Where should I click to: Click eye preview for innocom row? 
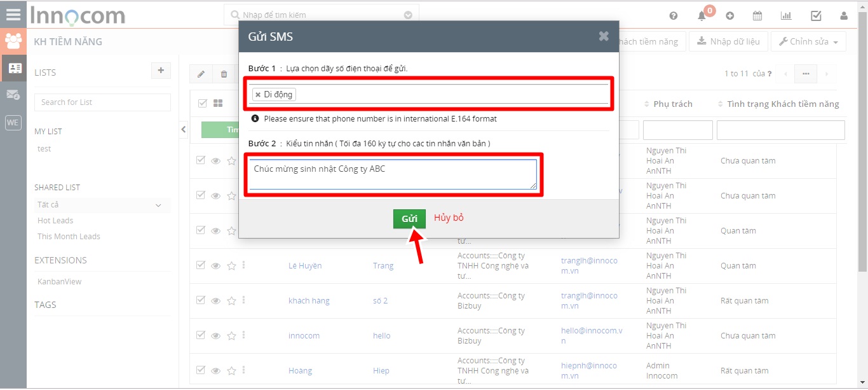pos(216,336)
